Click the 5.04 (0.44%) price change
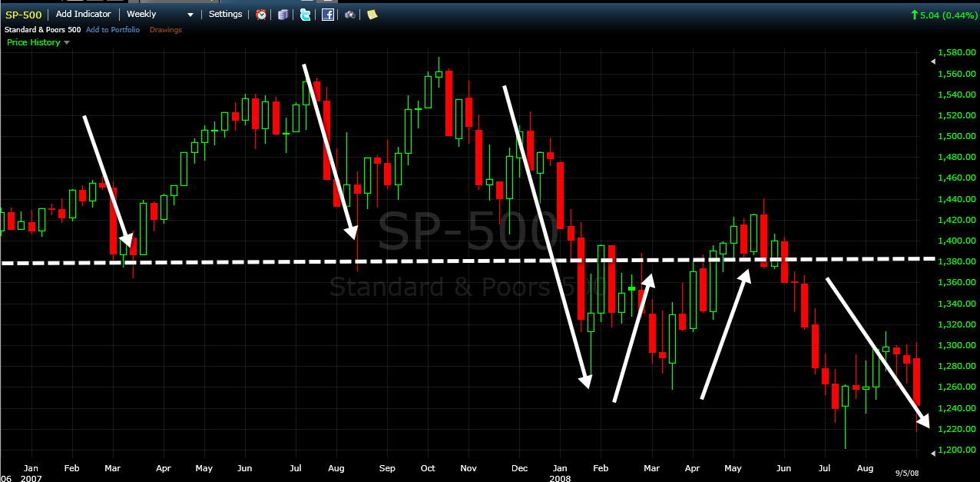The height and width of the screenshot is (482, 980). (944, 14)
